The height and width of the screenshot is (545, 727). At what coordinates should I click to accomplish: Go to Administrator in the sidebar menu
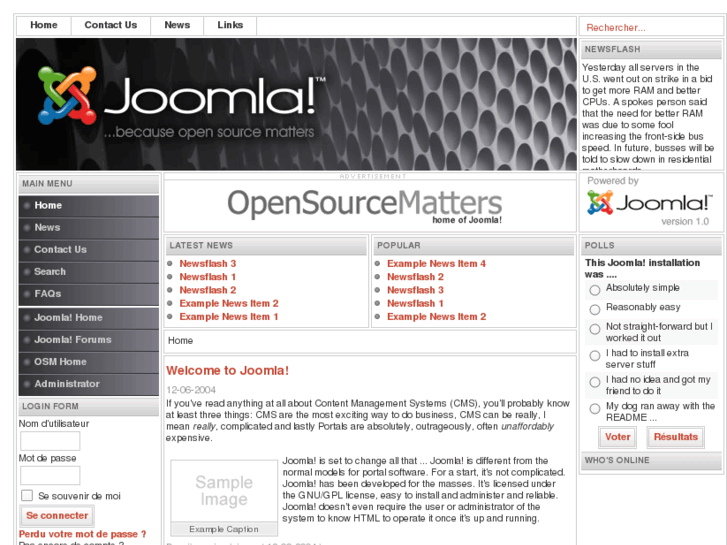pyautogui.click(x=89, y=384)
